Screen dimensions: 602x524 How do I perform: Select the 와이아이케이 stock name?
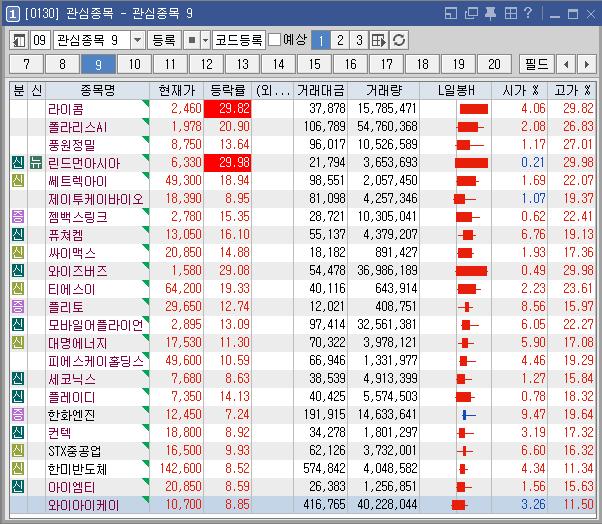83,505
